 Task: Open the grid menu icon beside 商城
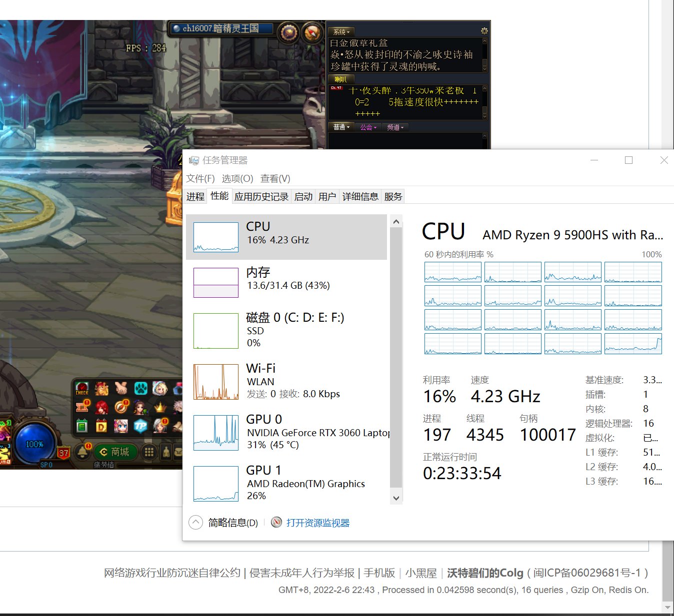click(149, 452)
